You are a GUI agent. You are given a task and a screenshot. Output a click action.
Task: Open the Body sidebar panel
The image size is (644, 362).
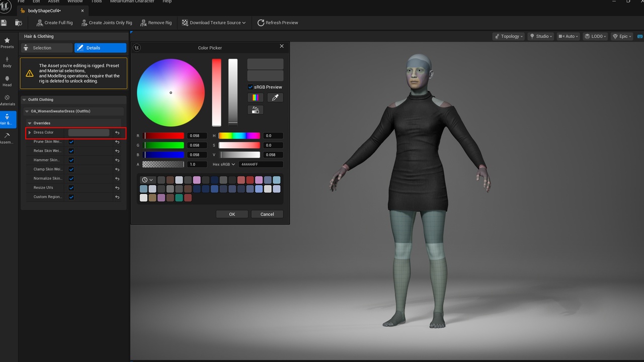coord(7,62)
